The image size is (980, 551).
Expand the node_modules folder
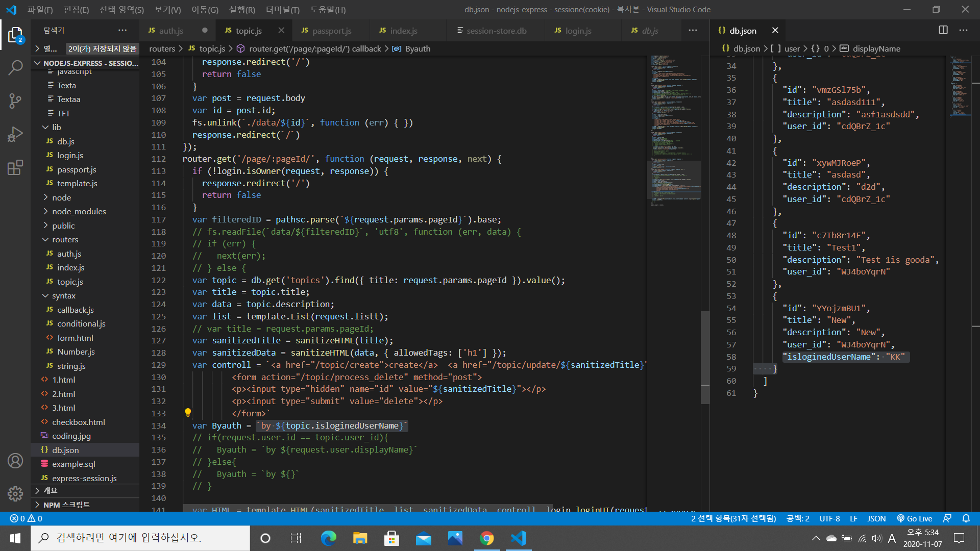[79, 211]
